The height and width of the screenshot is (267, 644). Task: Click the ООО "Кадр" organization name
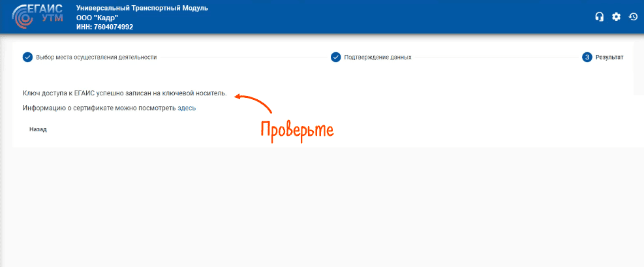pos(93,17)
